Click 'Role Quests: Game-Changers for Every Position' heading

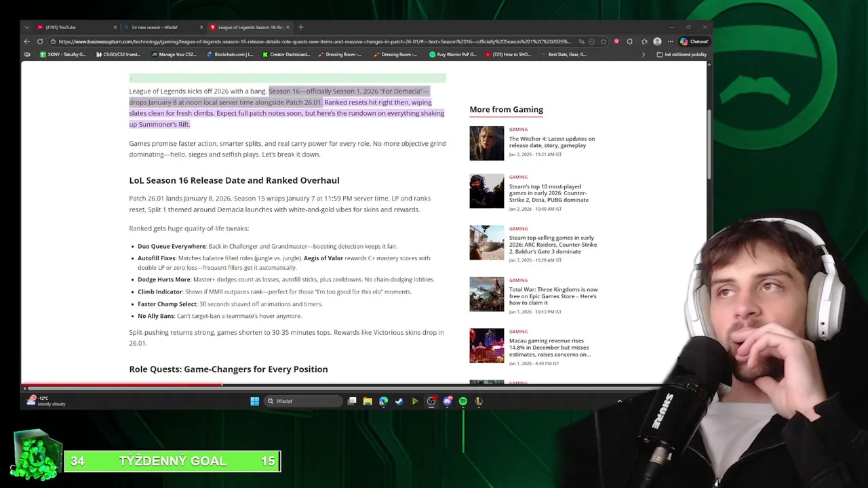(229, 369)
